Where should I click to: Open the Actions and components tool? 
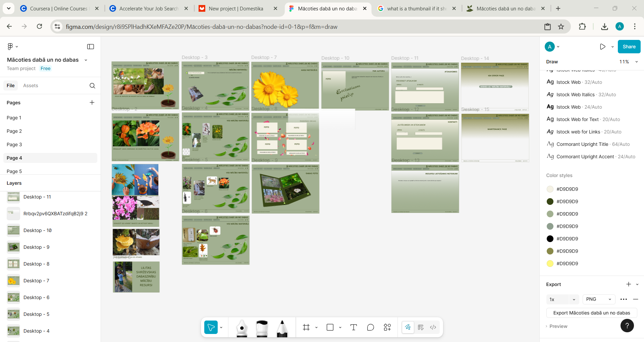click(387, 327)
